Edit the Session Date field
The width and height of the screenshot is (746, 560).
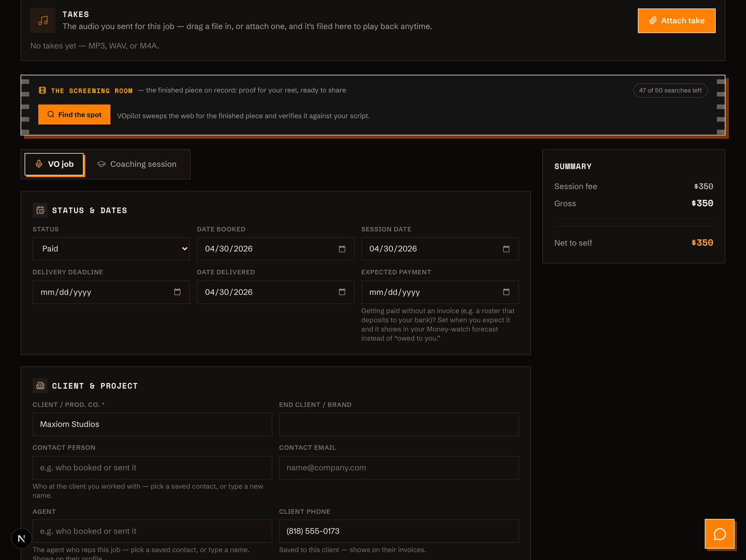click(440, 249)
